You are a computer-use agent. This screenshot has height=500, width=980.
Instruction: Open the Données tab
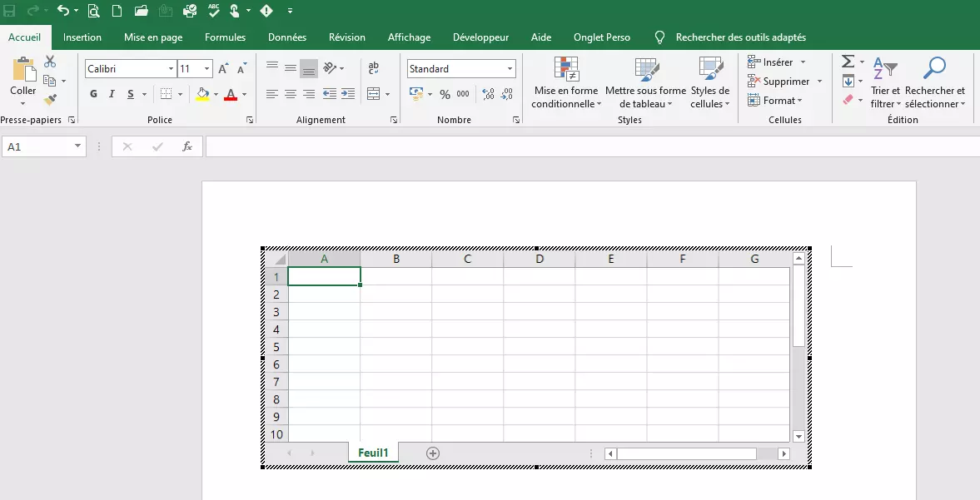pyautogui.click(x=287, y=37)
